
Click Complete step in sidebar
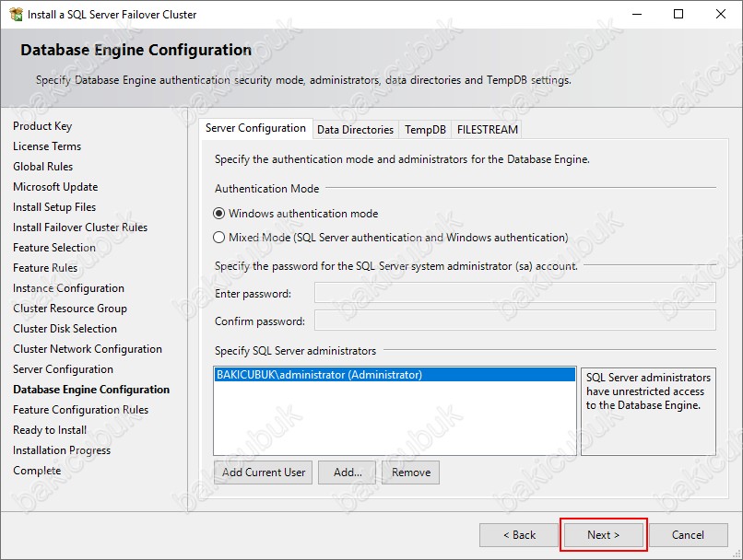(x=37, y=471)
